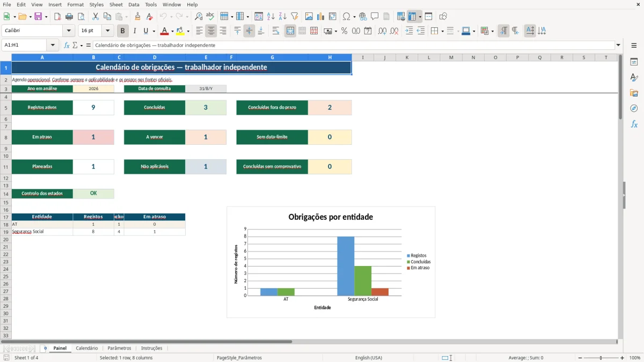Click Insert Chart icon
Image resolution: width=644 pixels, height=362 pixels.
(320, 17)
